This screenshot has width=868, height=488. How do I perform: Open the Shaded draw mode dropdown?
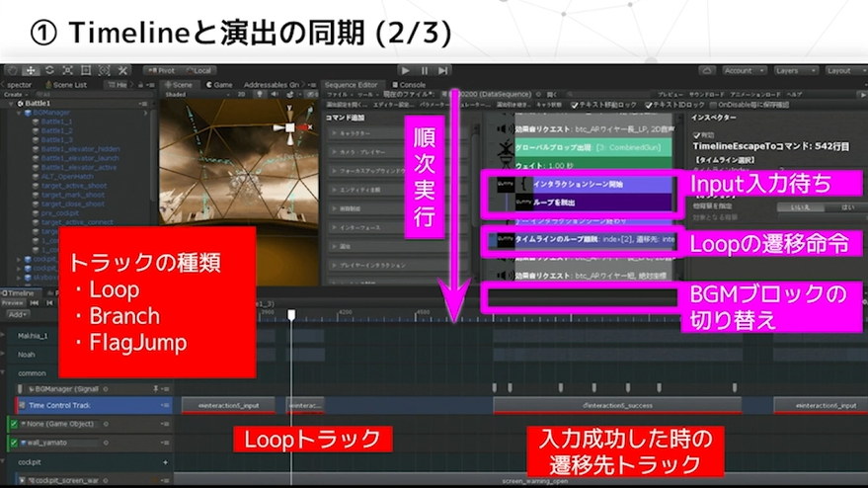[197, 95]
